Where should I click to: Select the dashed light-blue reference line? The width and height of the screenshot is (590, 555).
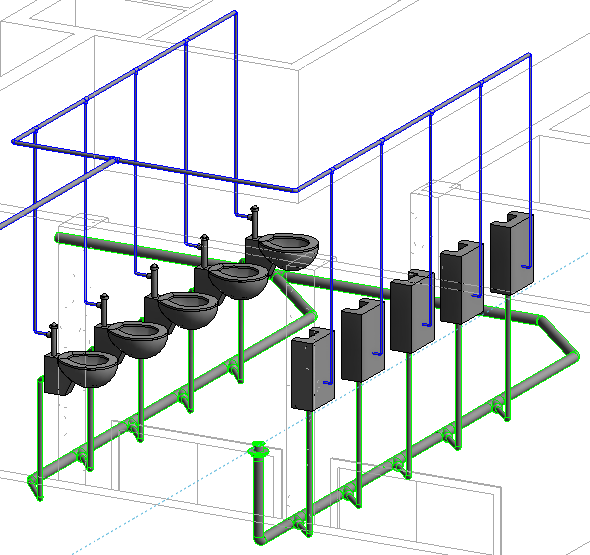tap(331, 403)
